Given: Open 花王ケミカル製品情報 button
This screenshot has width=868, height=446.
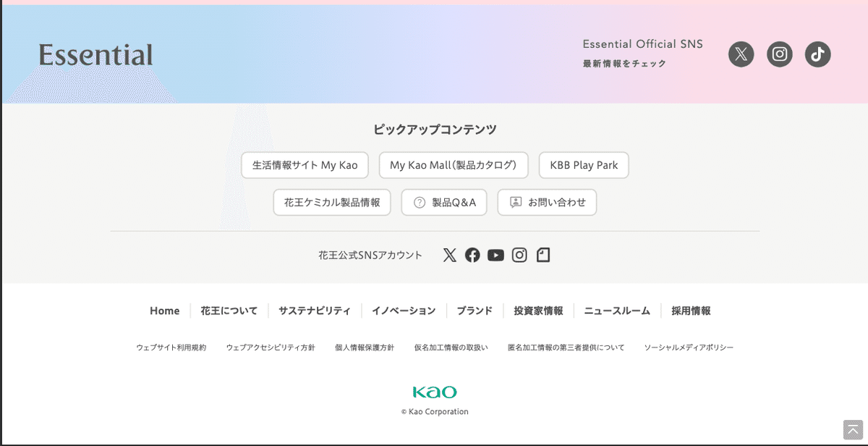Looking at the screenshot, I should 332,203.
